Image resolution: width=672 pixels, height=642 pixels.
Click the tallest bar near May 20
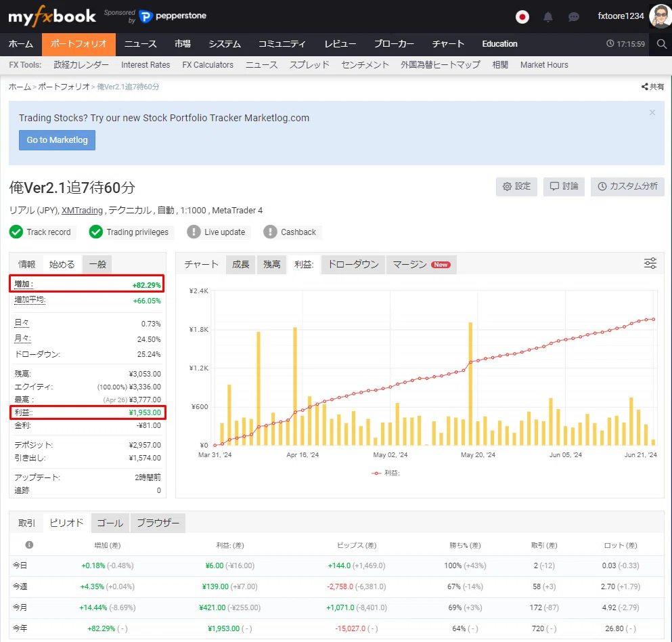tap(470, 384)
